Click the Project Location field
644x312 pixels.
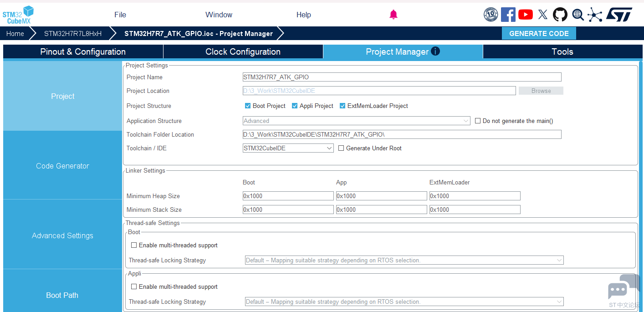click(379, 91)
